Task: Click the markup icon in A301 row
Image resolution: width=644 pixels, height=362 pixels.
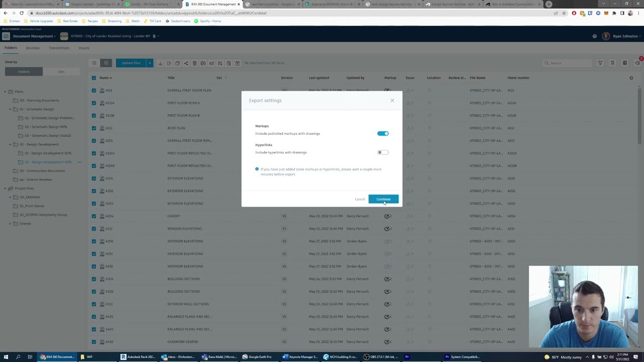Action: pyautogui.click(x=387, y=279)
